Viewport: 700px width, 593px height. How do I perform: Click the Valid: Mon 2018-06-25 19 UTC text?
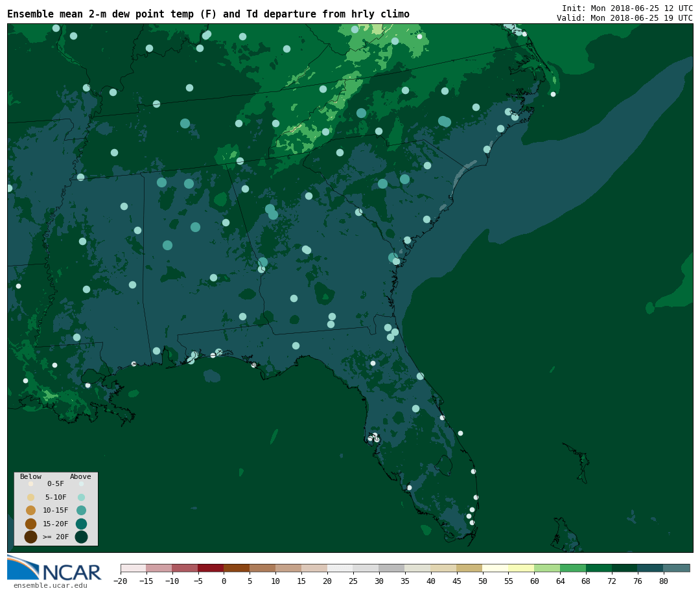click(625, 18)
